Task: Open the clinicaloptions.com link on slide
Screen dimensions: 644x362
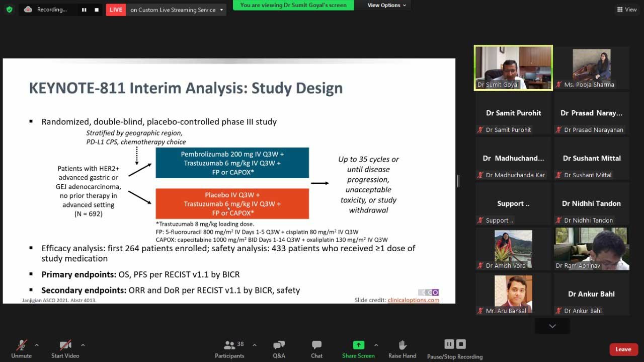Action: 413,300
